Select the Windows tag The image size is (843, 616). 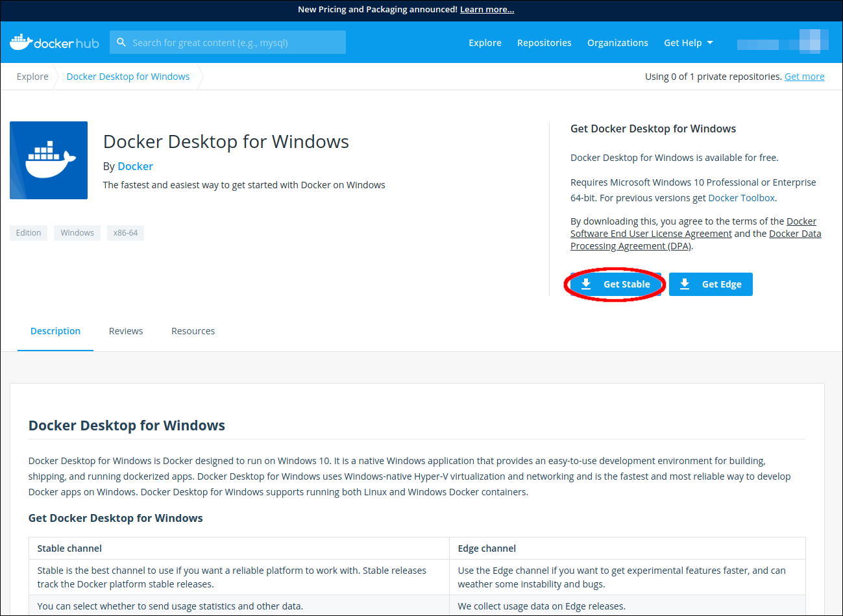pyautogui.click(x=77, y=233)
